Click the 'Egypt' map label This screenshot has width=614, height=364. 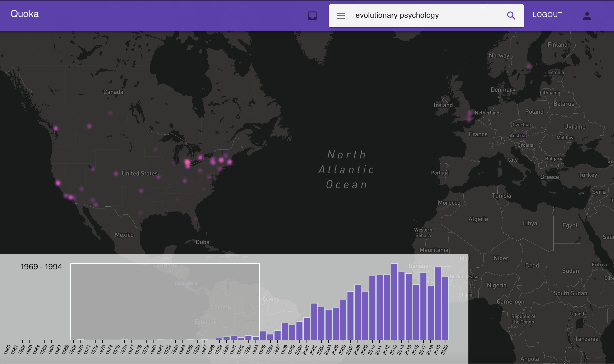pos(570,226)
